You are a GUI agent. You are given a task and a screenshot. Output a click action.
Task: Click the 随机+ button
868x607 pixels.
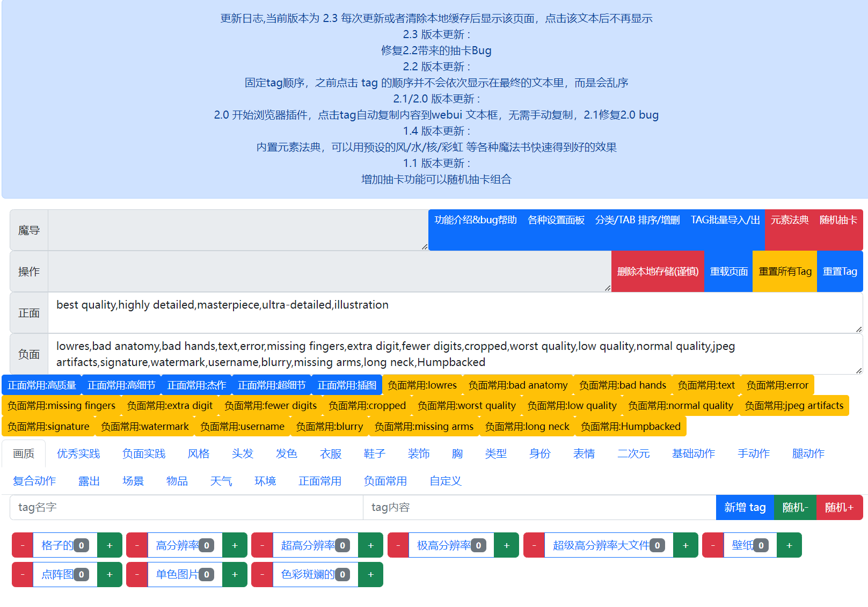click(x=840, y=507)
